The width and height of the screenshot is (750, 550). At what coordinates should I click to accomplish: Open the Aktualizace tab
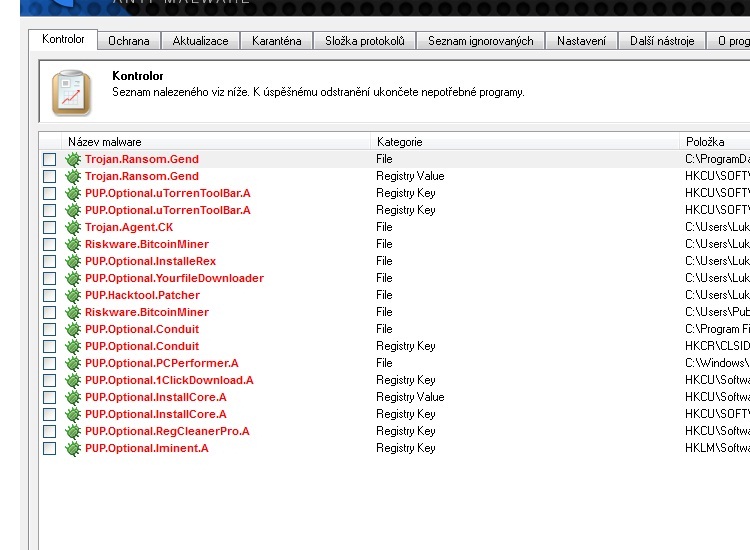[x=200, y=41]
